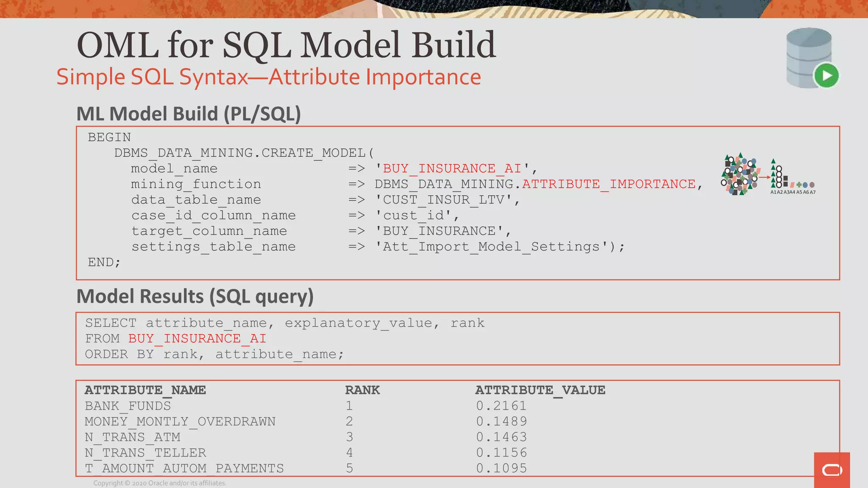Click the red Oracle logo square
The image size is (868, 488).
click(832, 470)
